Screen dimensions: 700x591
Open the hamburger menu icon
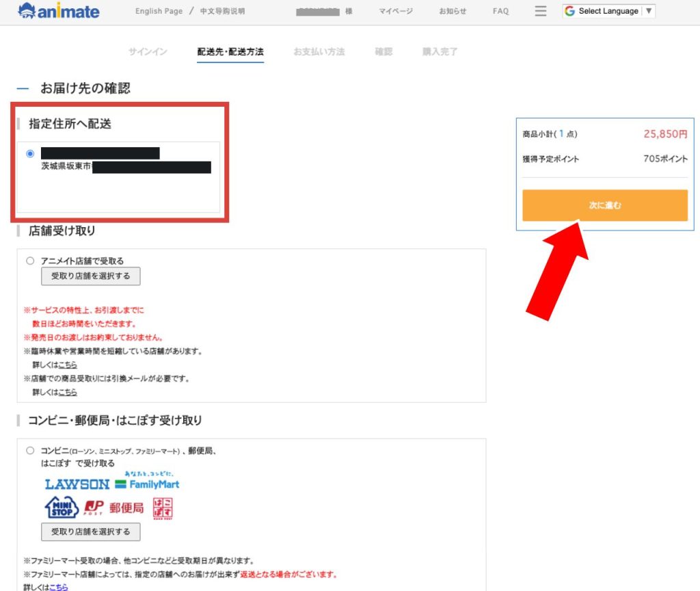(x=541, y=11)
